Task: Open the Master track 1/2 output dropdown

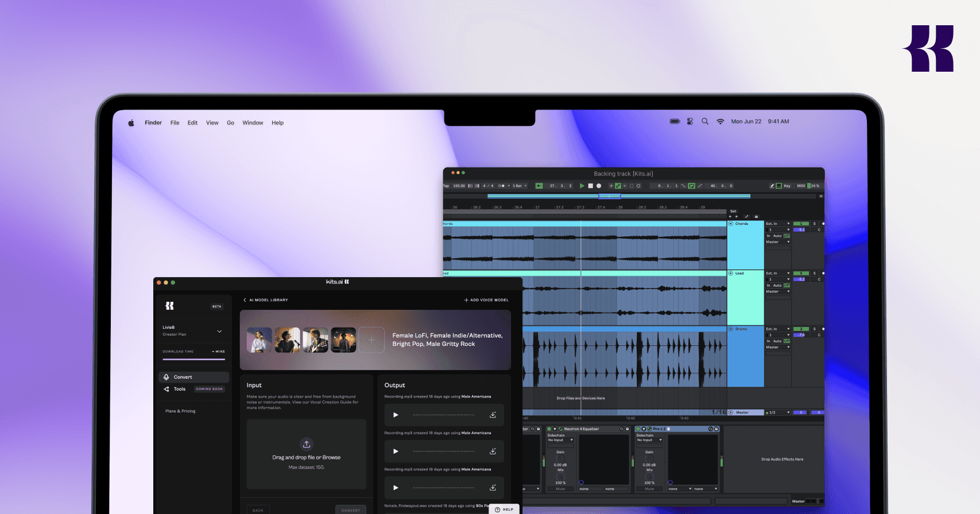Action: point(778,412)
